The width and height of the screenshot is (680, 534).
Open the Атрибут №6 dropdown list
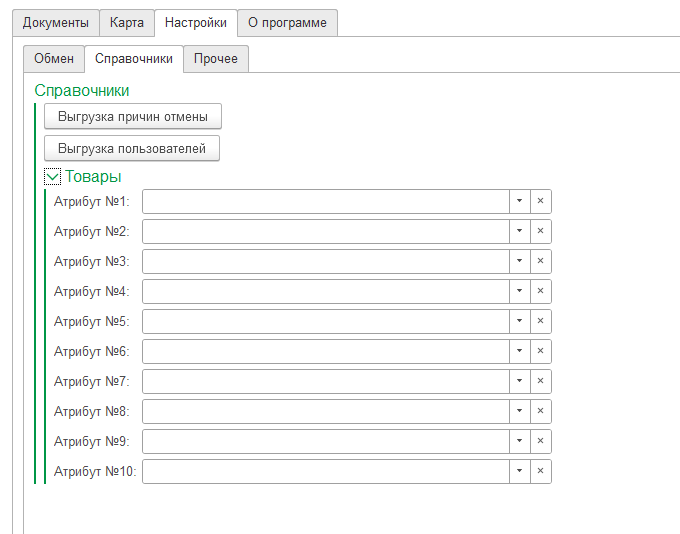520,351
